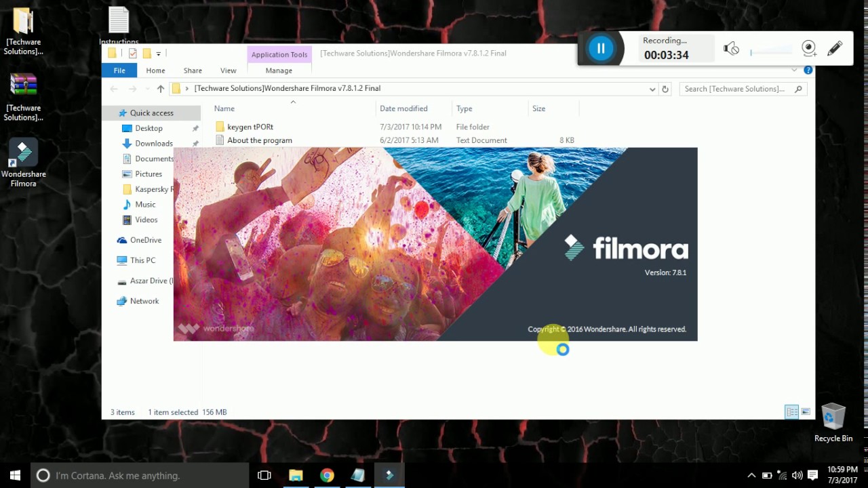Select the Instructions text file on desktop
Image resolution: width=868 pixels, height=488 pixels.
click(x=119, y=27)
